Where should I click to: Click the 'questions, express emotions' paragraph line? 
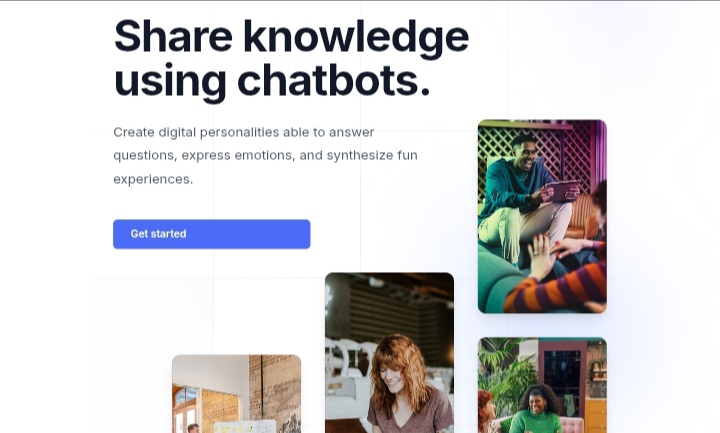point(265,156)
